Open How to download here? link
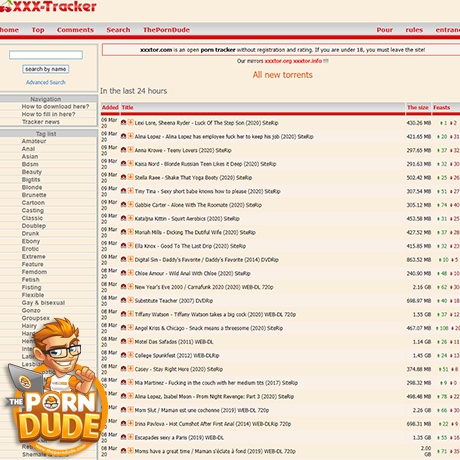This screenshot has height=460, width=460. coord(55,107)
